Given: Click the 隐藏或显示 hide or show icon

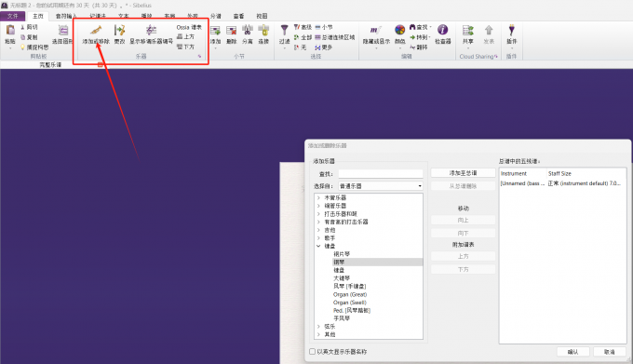Looking at the screenshot, I should coord(376,31).
